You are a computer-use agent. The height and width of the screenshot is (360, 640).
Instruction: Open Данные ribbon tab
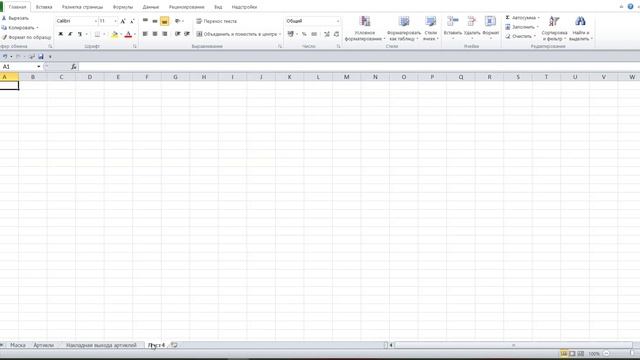point(151,7)
